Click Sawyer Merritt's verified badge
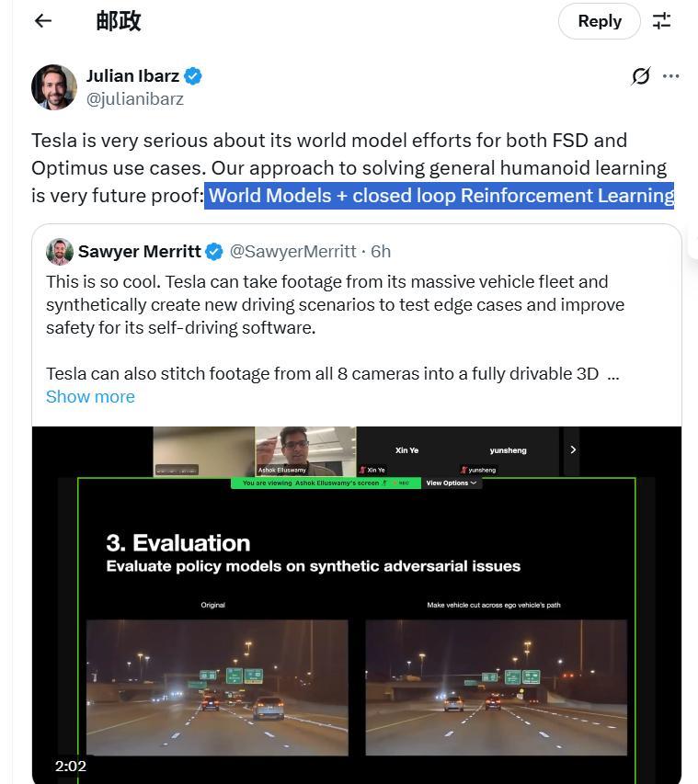 pyautogui.click(x=214, y=252)
